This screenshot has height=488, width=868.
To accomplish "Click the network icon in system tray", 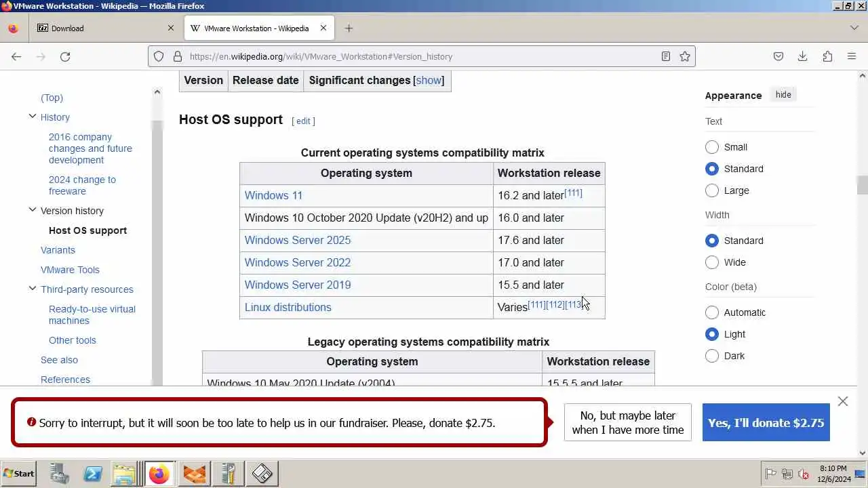I will click(x=787, y=474).
